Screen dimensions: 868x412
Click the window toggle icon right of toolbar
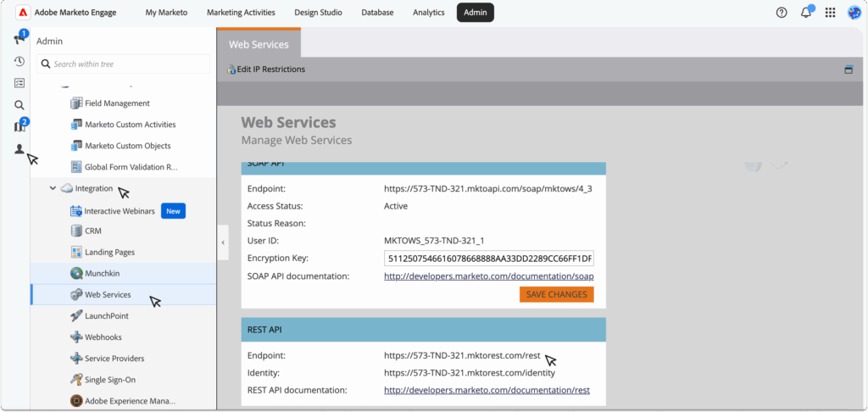click(848, 70)
